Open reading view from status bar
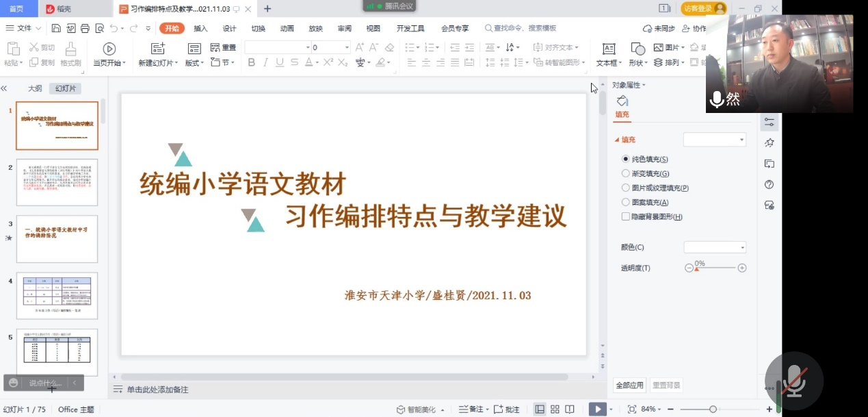 click(570, 409)
